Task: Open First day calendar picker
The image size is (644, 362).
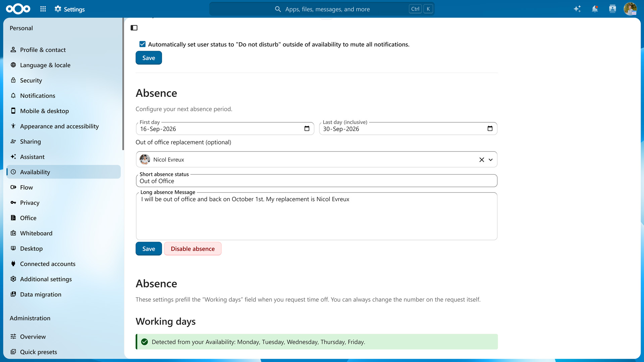Action: click(x=307, y=129)
